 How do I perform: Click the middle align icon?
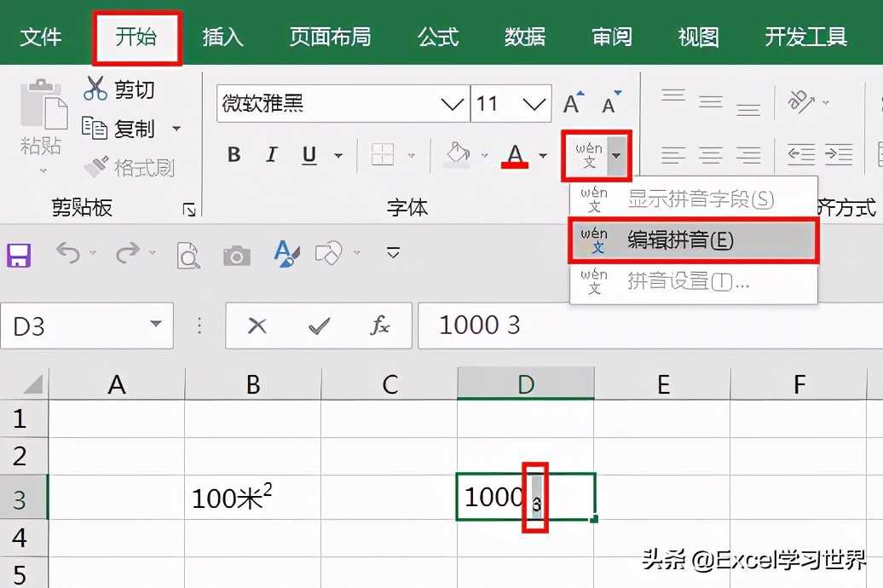click(711, 101)
